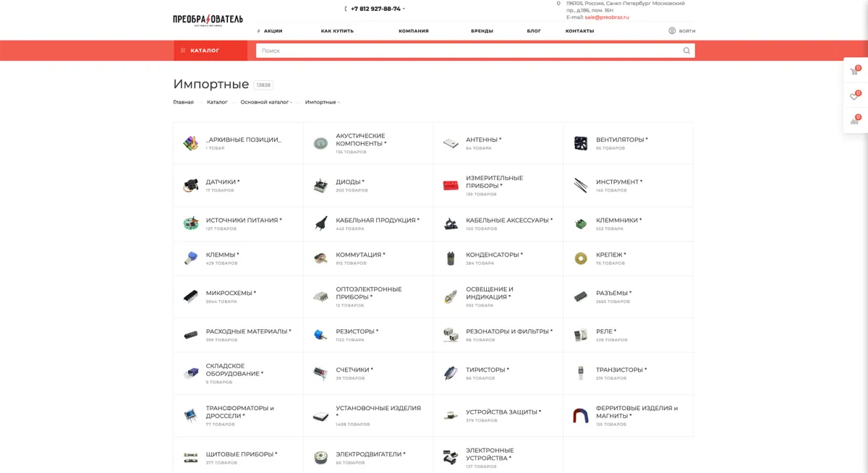Open the Реле category link

(606, 331)
